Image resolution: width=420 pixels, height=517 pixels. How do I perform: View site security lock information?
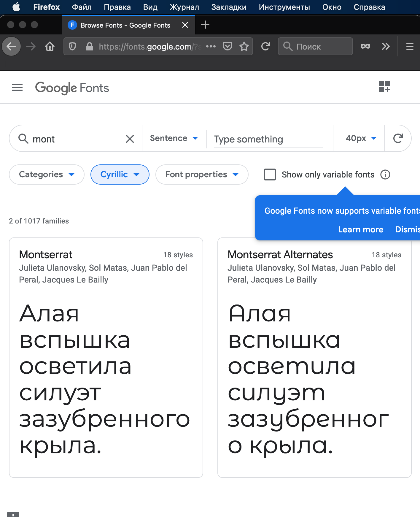[90, 46]
